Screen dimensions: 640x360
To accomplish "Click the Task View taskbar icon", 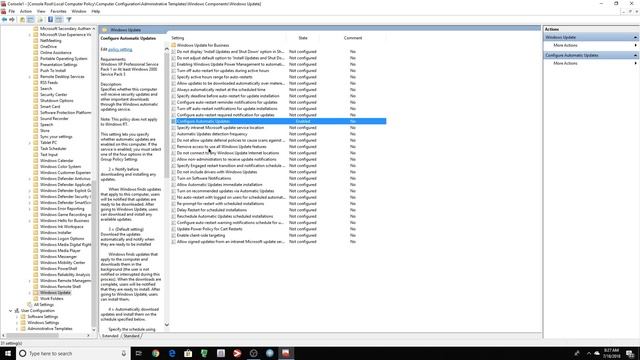I will (x=139, y=353).
